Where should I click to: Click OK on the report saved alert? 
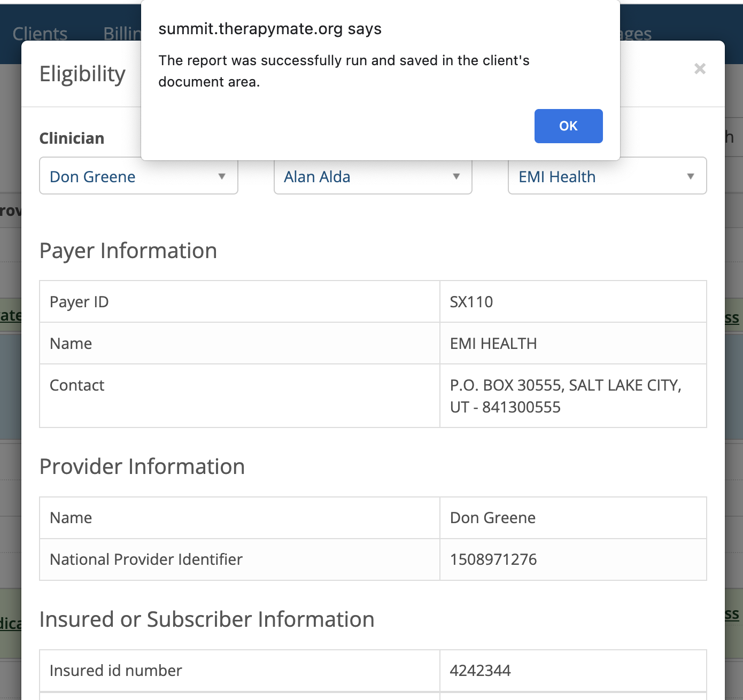point(568,126)
